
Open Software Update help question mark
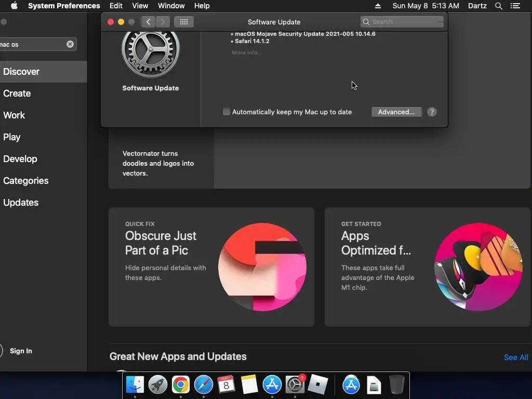pos(432,112)
